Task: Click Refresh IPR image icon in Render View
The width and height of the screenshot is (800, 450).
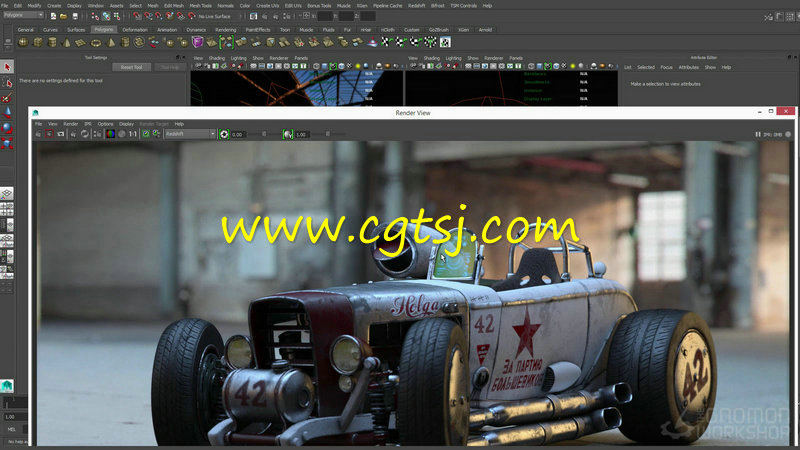Action: [x=85, y=134]
